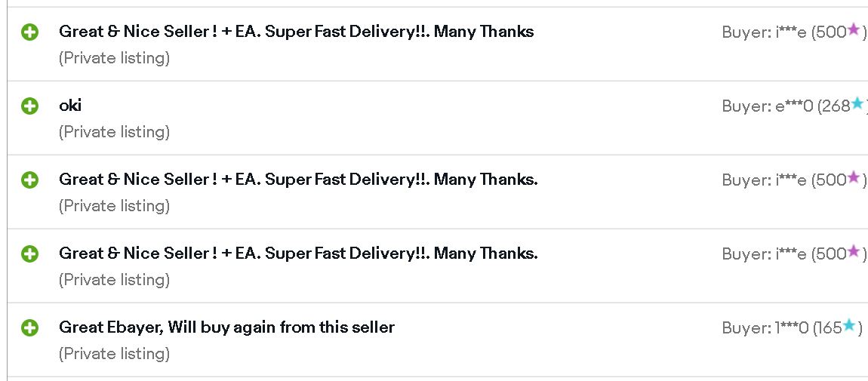The image size is (868, 381).
Task: Click "(Private listing)" under the oki comment
Action: (114, 131)
